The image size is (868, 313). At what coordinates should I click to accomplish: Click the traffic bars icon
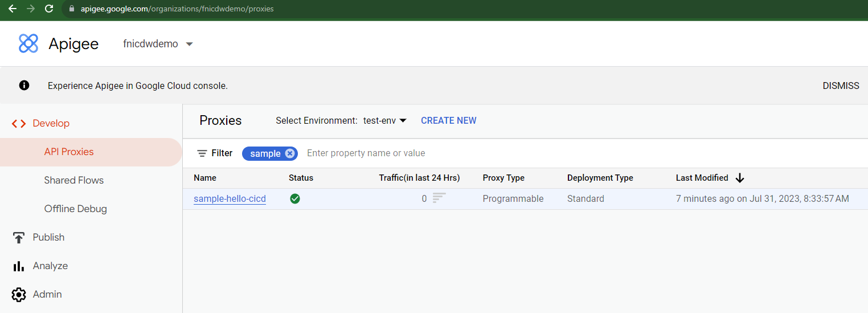click(x=439, y=198)
